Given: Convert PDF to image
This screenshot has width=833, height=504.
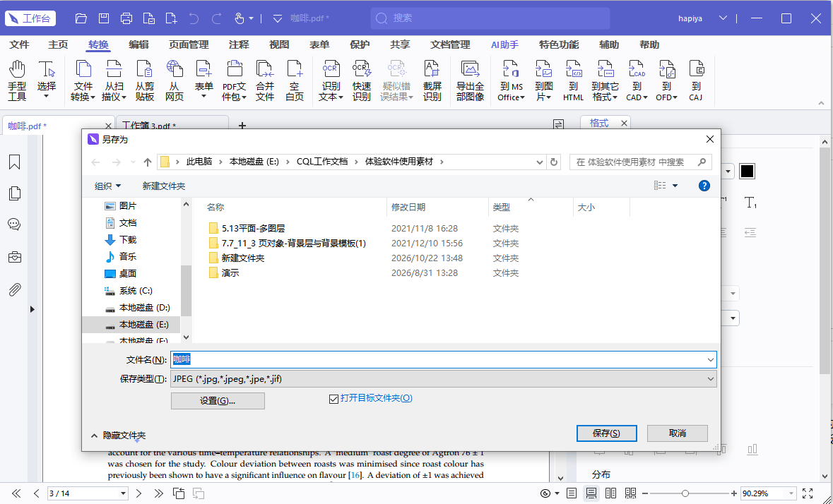Looking at the screenshot, I should pyautogui.click(x=543, y=80).
